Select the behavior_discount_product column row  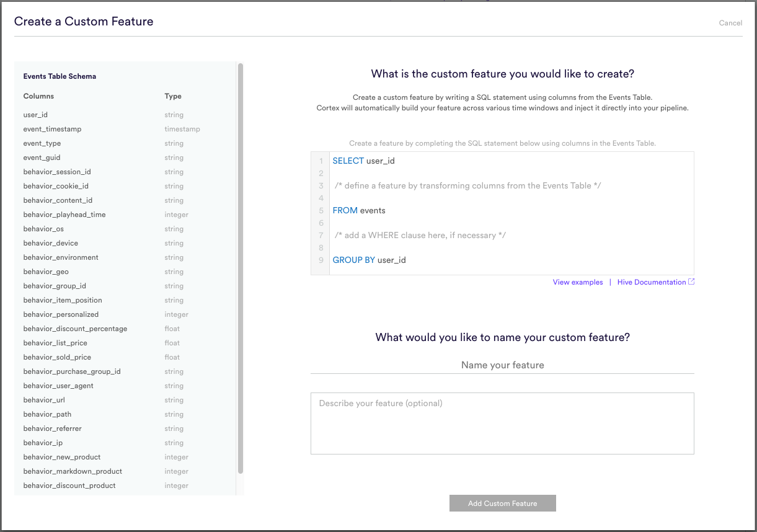click(x=125, y=485)
